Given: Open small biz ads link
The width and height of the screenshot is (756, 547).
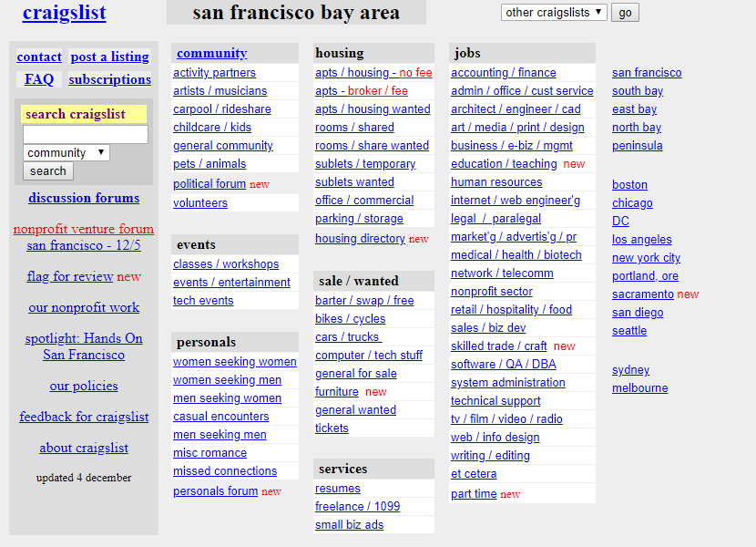Looking at the screenshot, I should [x=349, y=525].
